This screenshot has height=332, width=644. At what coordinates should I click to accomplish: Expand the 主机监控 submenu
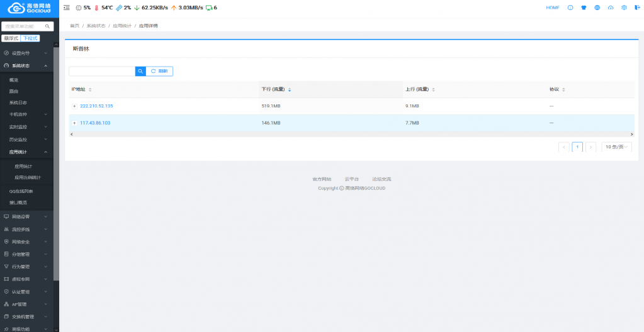point(26,114)
